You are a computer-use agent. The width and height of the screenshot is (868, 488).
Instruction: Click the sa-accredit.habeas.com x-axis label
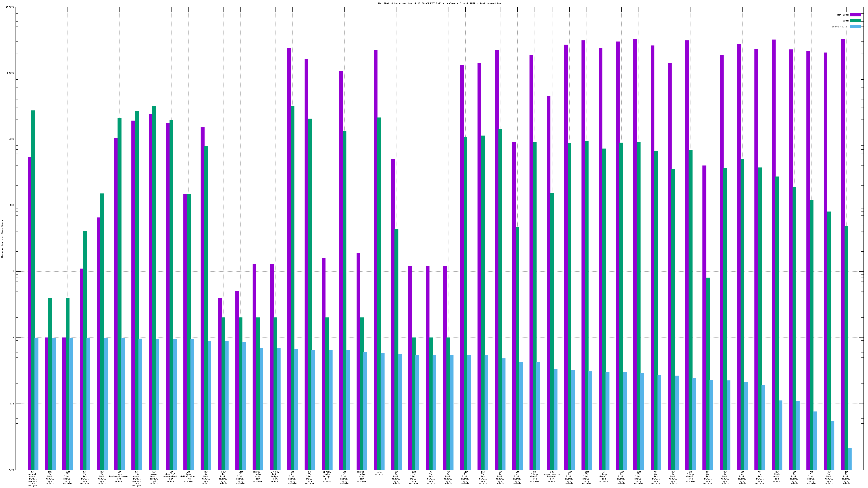point(552,476)
